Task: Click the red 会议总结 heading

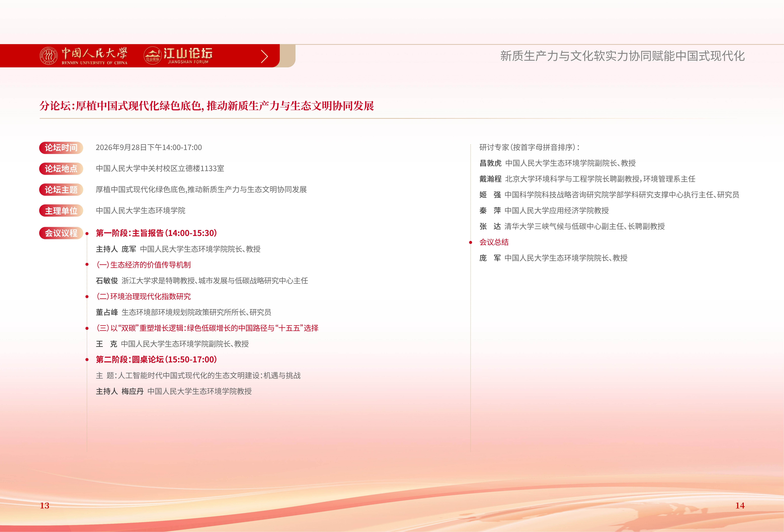Action: [x=494, y=242]
